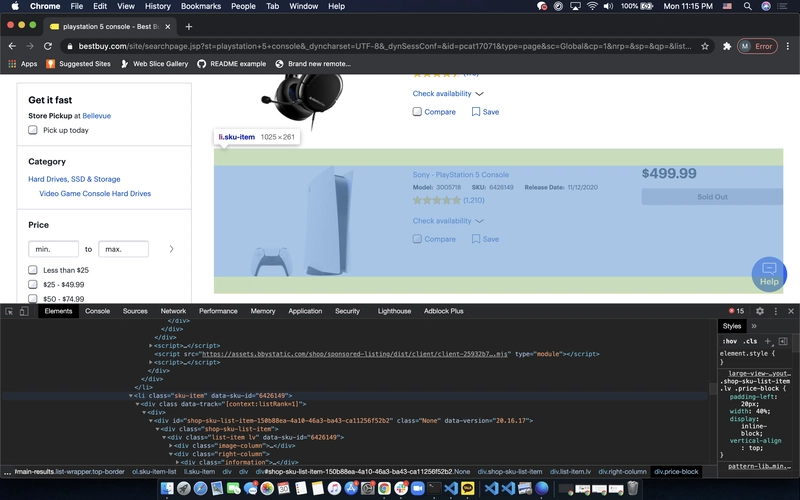This screenshot has width=800, height=500.
Task: Click new style rule plus icon
Action: (768, 341)
